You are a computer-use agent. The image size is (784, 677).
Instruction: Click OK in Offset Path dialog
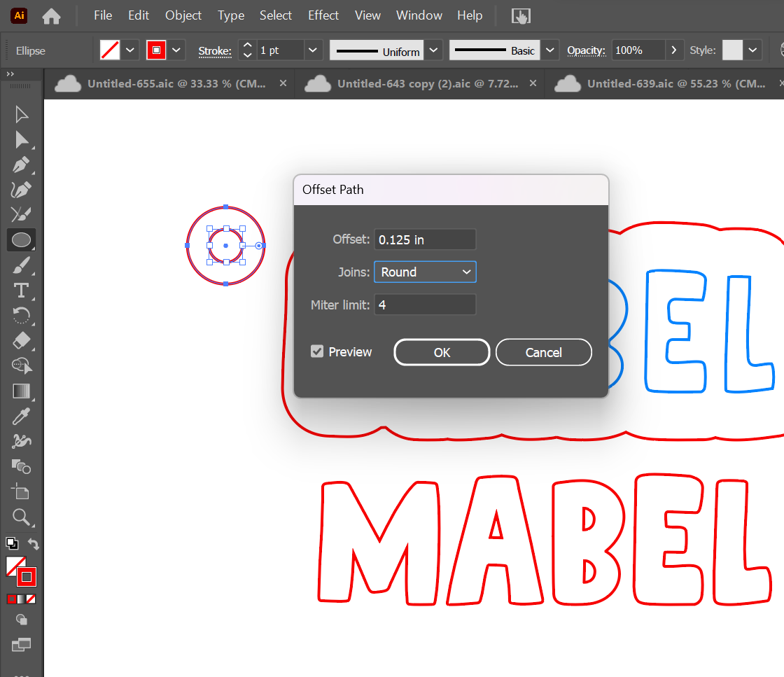442,352
